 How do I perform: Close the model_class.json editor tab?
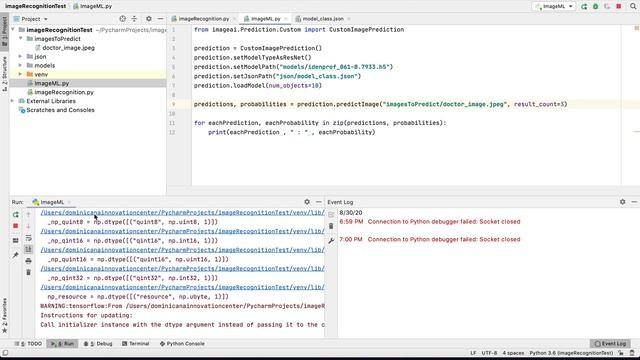(x=349, y=19)
